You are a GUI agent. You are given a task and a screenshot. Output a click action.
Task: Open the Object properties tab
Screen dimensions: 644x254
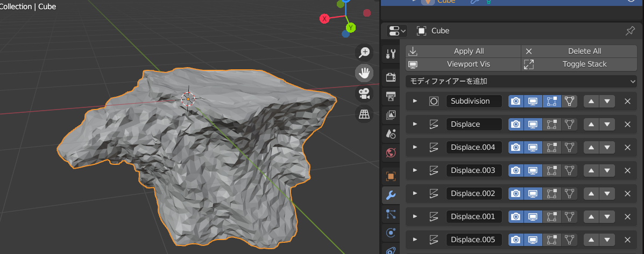pos(391,176)
